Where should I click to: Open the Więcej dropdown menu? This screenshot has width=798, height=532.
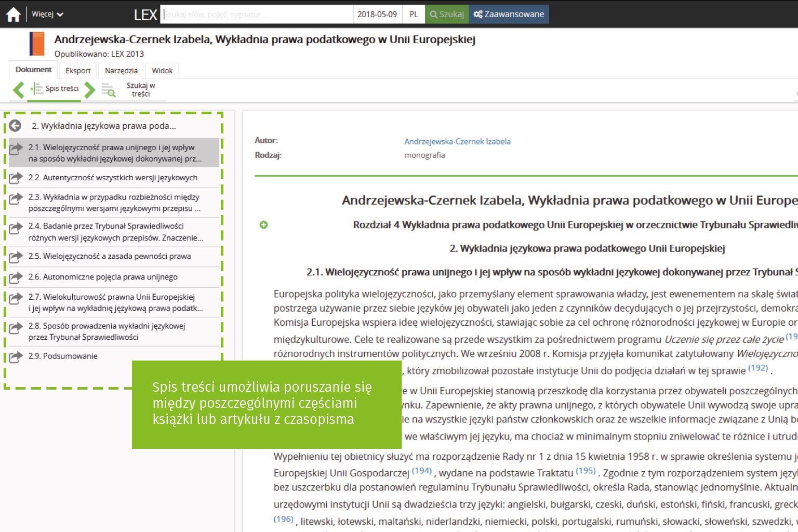pos(47,15)
